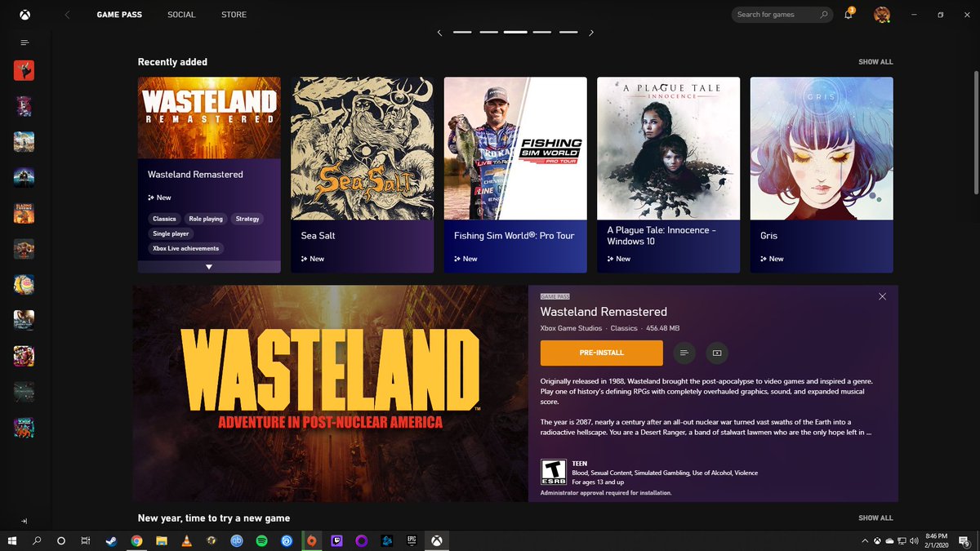The height and width of the screenshot is (551, 980).
Task: Open Steam from the taskbar
Action: click(110, 540)
